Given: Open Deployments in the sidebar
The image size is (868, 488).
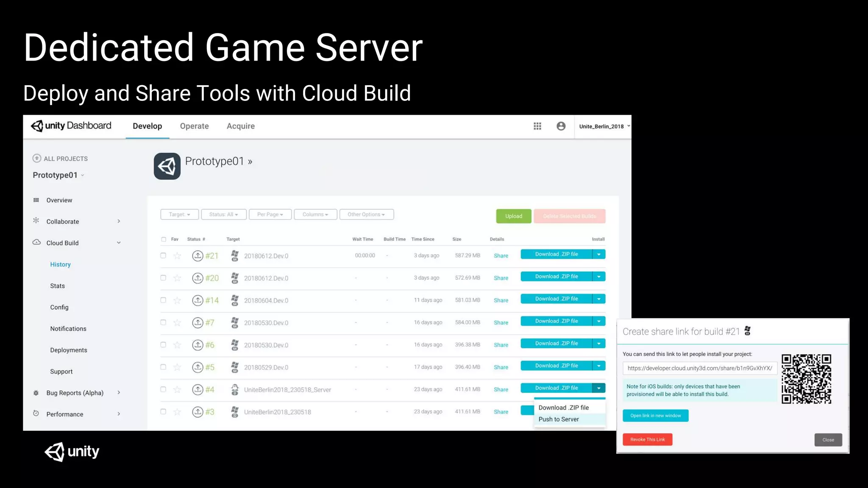Looking at the screenshot, I should [x=69, y=350].
